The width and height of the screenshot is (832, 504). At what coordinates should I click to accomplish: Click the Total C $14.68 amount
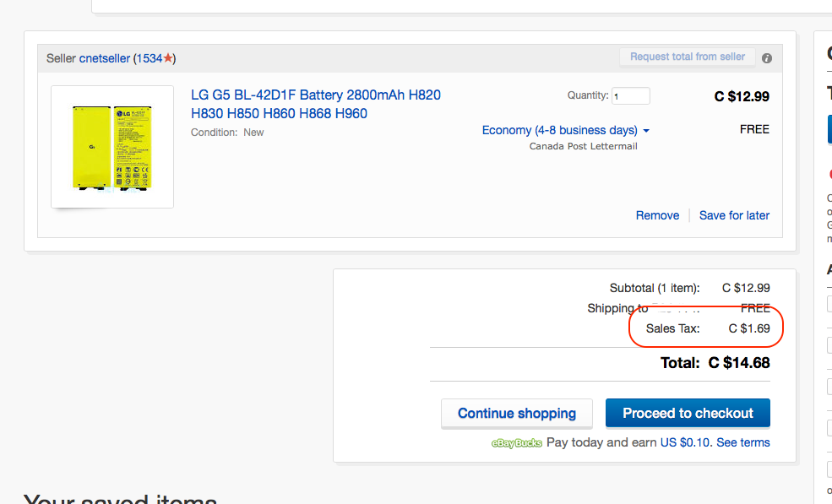[x=739, y=363]
